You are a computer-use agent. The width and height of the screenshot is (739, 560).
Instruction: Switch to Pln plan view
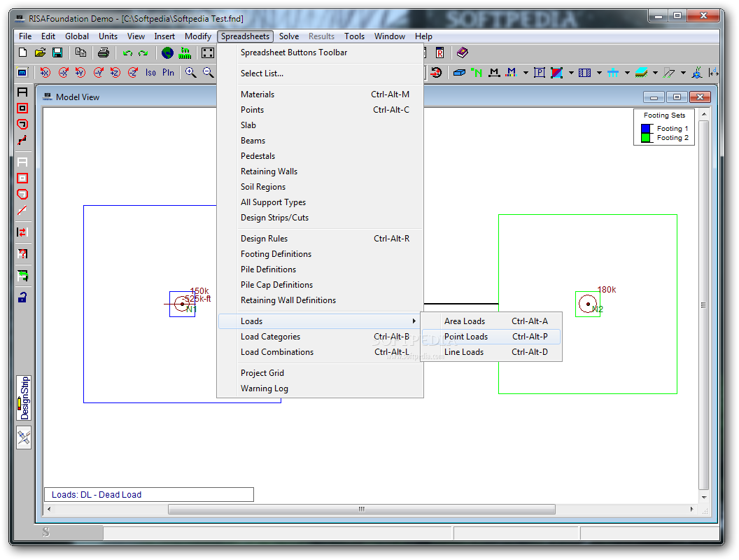click(168, 73)
